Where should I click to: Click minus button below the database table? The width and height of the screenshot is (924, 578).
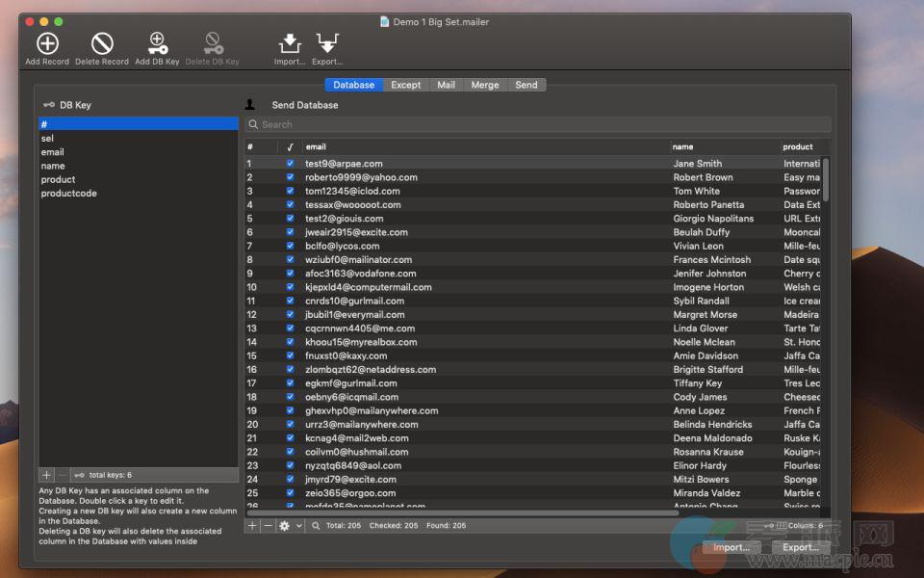(268, 526)
